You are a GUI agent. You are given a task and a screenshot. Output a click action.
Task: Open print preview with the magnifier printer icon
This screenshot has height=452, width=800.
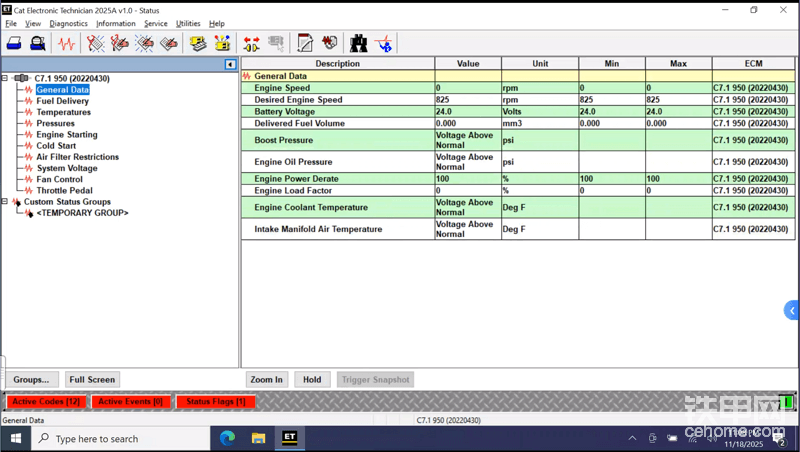(38, 43)
